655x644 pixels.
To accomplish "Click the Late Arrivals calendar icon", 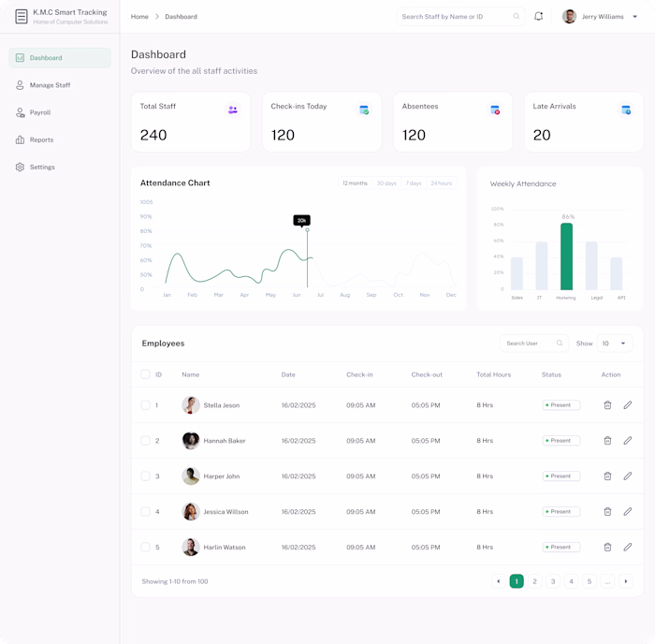I will pyautogui.click(x=626, y=110).
